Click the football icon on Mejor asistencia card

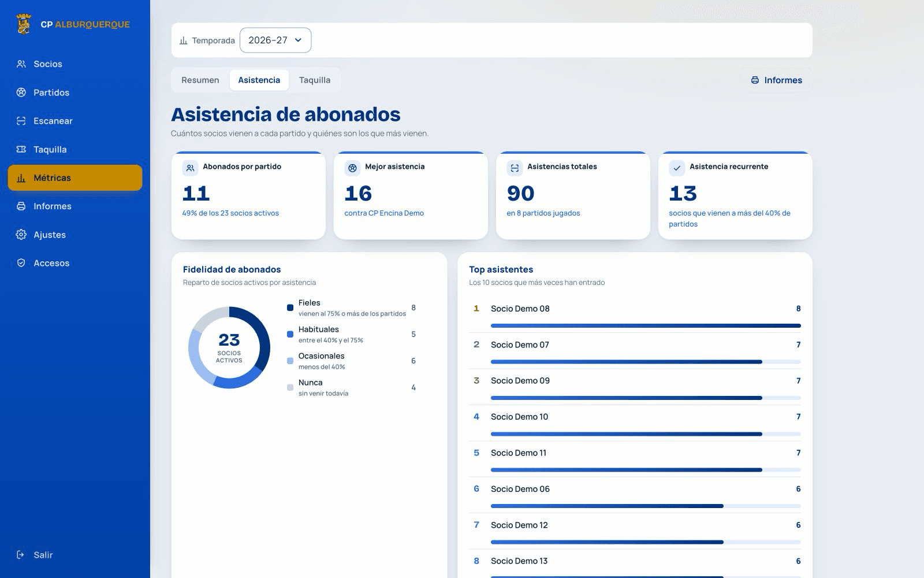click(x=352, y=168)
